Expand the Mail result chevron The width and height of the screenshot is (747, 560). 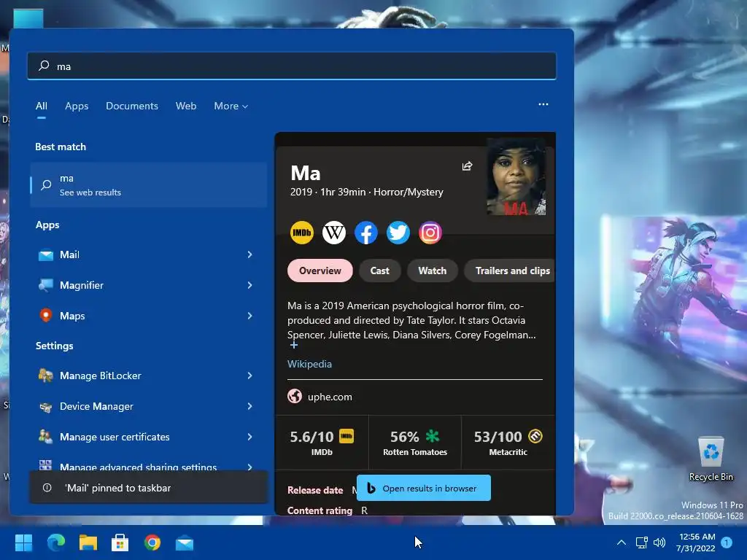click(249, 254)
